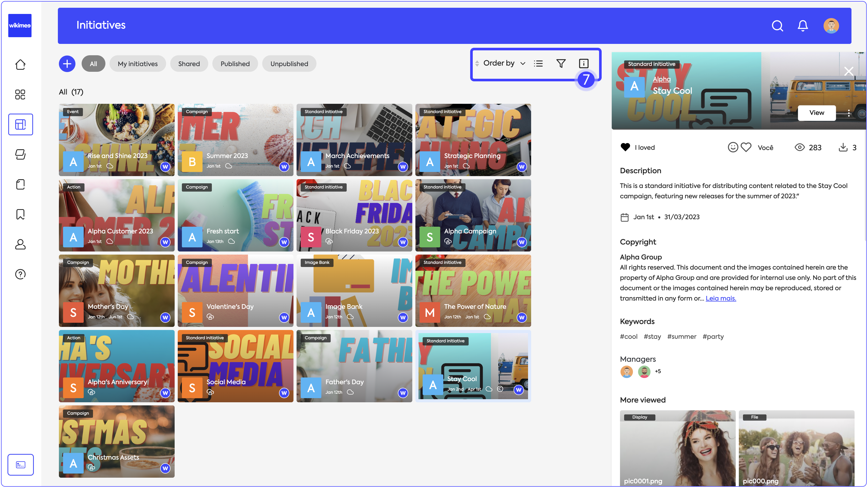The width and height of the screenshot is (868, 488).
Task: Open the notifications bell
Action: pyautogui.click(x=803, y=26)
